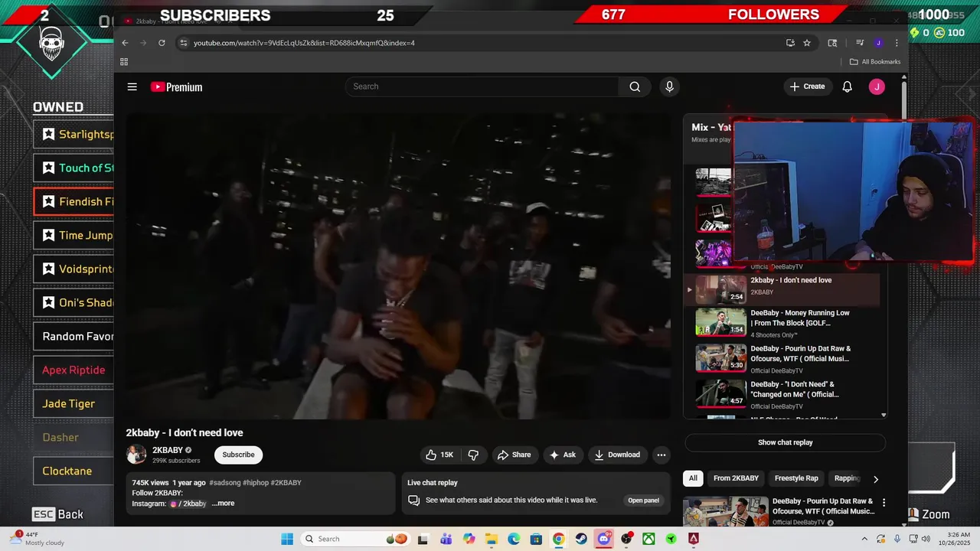Toggle favorite on Oni's Shad item
This screenshot has height=551, width=980.
pyautogui.click(x=48, y=303)
